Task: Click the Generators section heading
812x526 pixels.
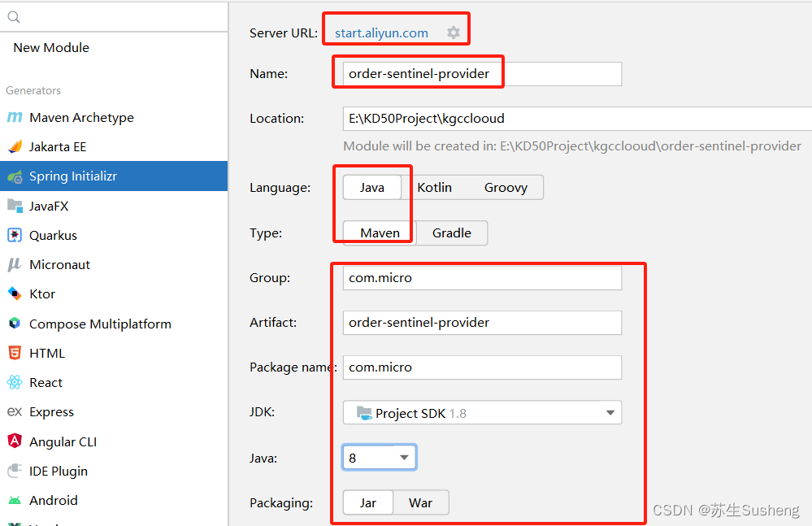Action: pyautogui.click(x=33, y=90)
